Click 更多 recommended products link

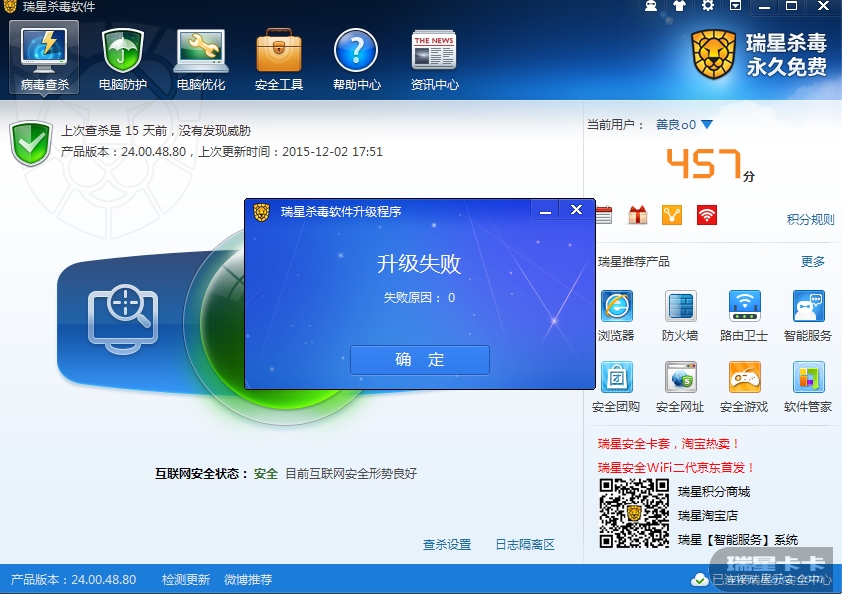pos(812,261)
